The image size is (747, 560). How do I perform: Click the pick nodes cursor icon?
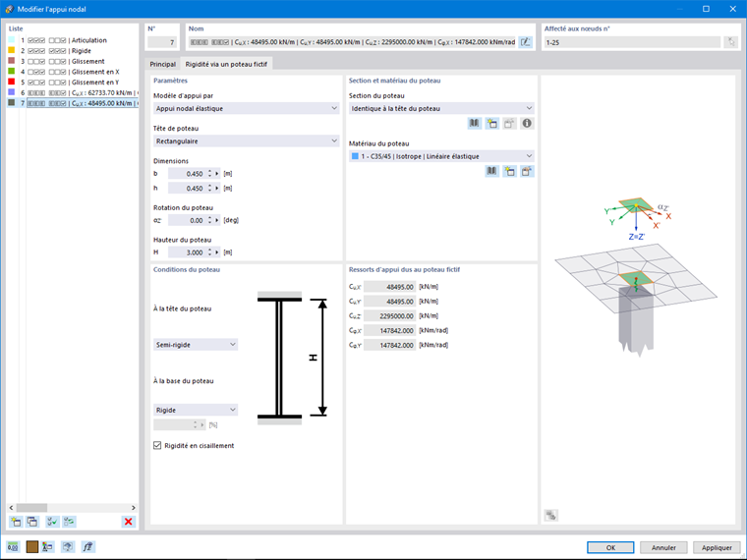coord(731,42)
